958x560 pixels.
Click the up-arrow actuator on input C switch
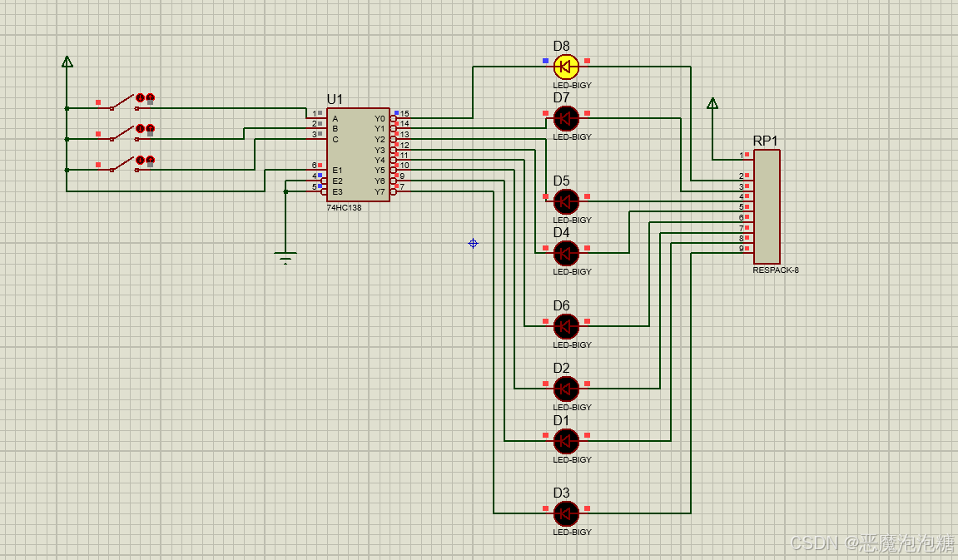150,160
